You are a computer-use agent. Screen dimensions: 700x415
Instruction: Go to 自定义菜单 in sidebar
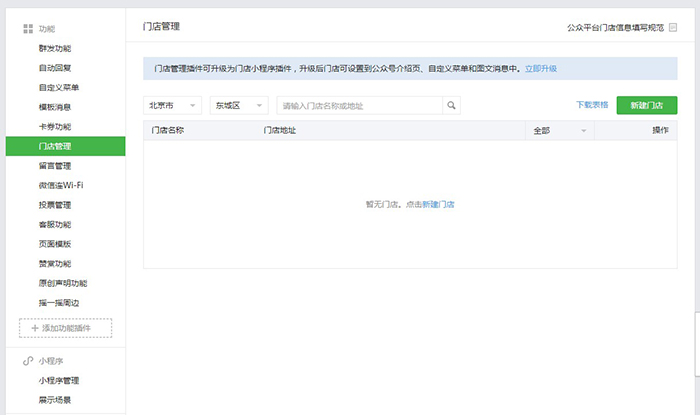(x=58, y=88)
